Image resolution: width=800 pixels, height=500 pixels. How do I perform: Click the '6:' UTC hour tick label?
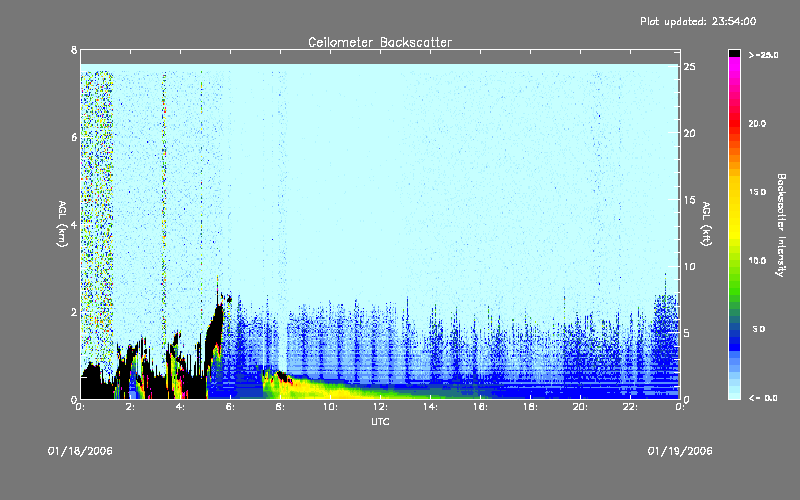coord(230,407)
